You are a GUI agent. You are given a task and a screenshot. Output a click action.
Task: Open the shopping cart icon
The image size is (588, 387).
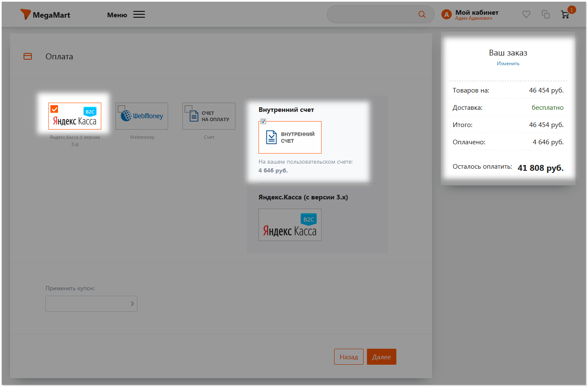565,15
